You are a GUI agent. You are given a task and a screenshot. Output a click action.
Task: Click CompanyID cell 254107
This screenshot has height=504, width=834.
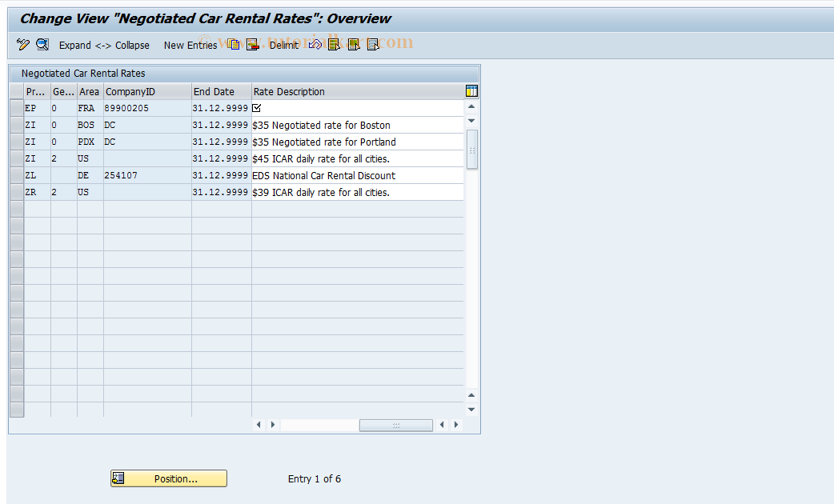147,175
